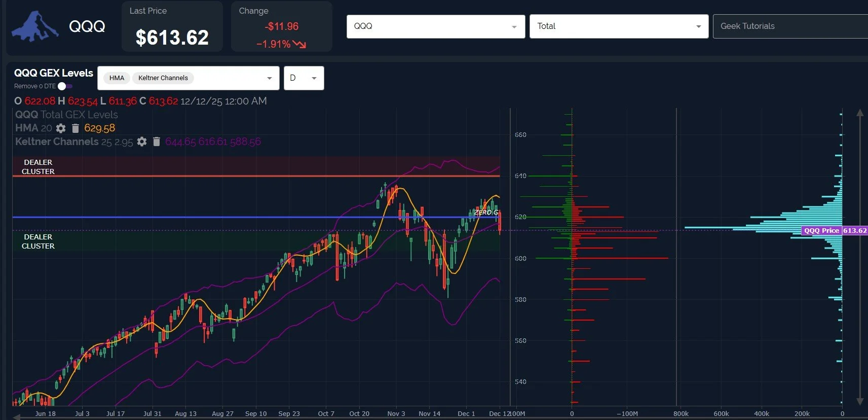Click the Aug 13 date axis label
This screenshot has width=868, height=420.
click(185, 413)
